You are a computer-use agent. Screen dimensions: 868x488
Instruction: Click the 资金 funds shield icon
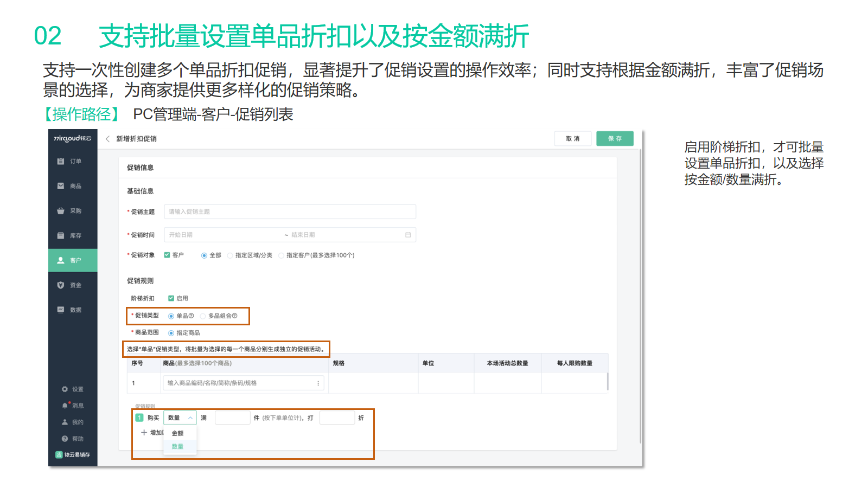[61, 285]
